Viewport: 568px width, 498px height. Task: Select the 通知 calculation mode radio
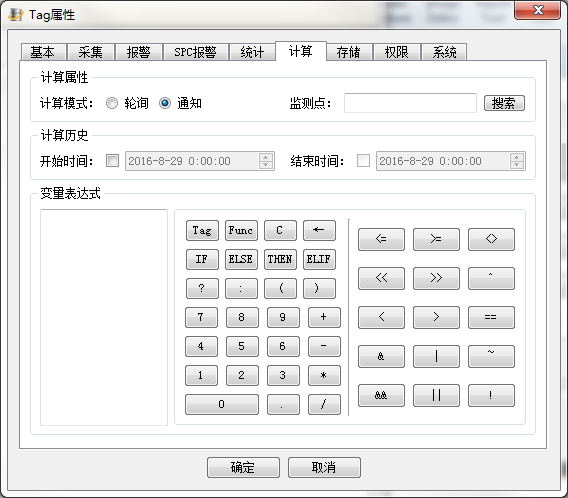pos(165,103)
